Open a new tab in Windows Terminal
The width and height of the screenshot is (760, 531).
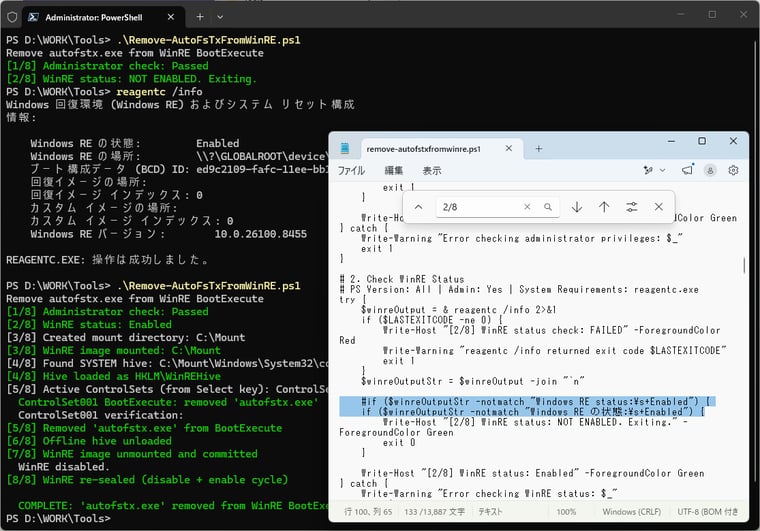200,17
